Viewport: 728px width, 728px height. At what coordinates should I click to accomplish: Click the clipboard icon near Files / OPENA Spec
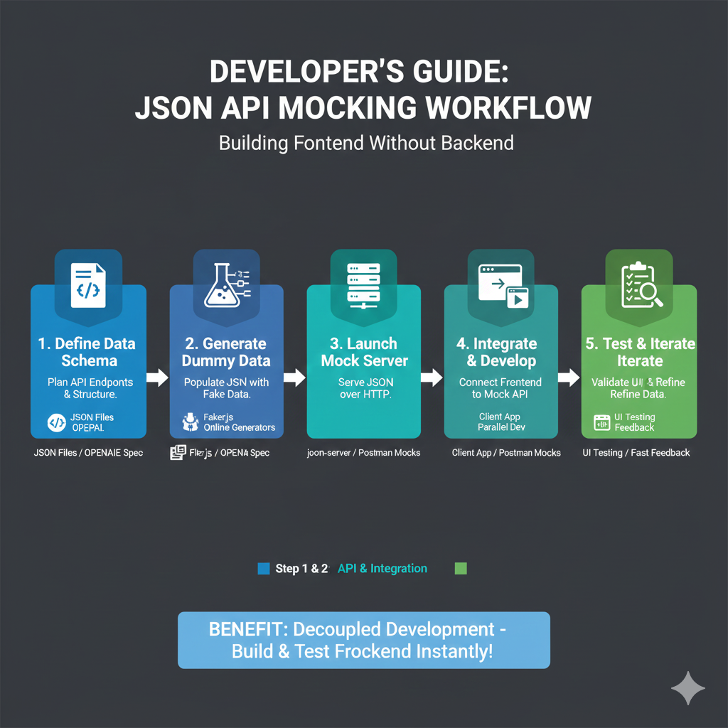coord(176,452)
